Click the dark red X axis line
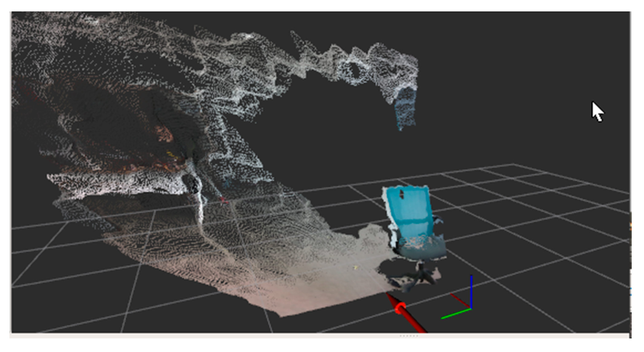Screen dimensions: 644x352 click(x=460, y=300)
